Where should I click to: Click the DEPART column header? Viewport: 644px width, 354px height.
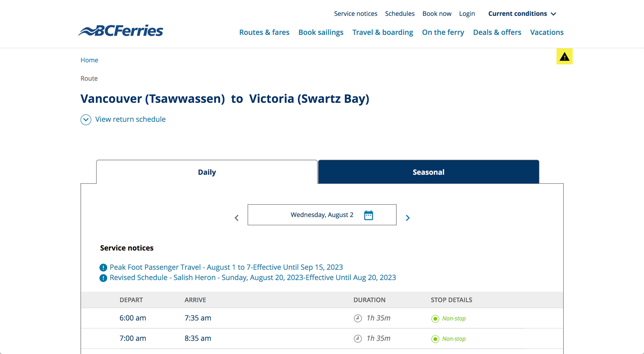131,300
